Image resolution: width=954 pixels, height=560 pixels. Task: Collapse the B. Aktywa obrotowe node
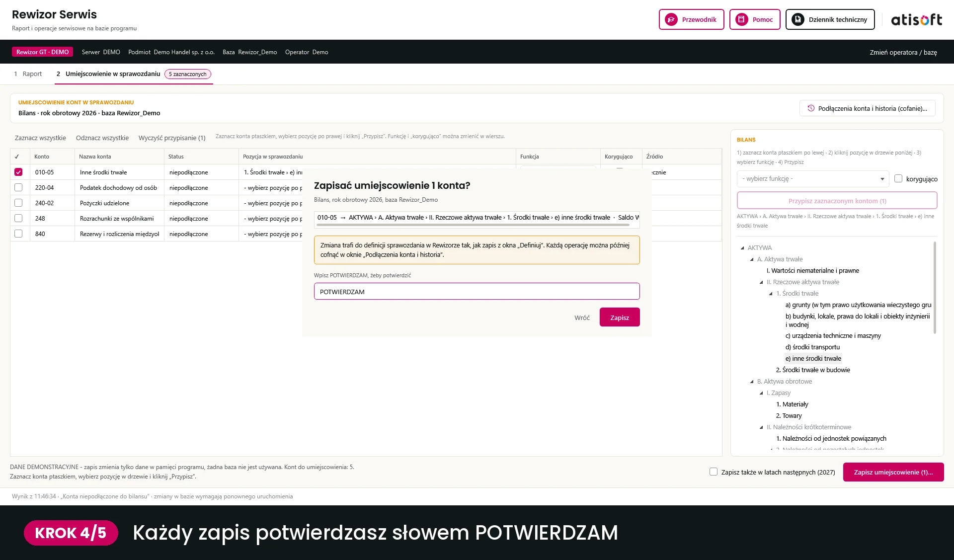(x=752, y=382)
